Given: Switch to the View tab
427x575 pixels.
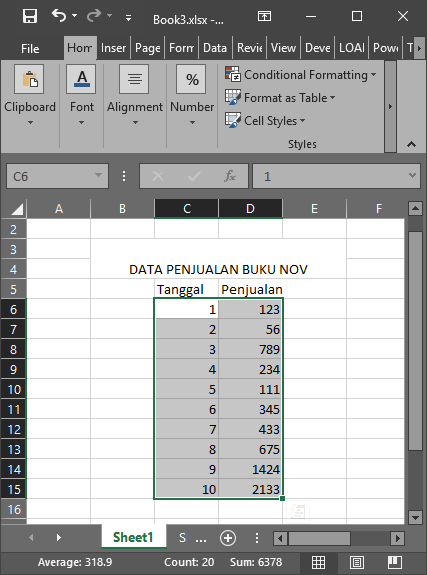Looking at the screenshot, I should coord(283,48).
